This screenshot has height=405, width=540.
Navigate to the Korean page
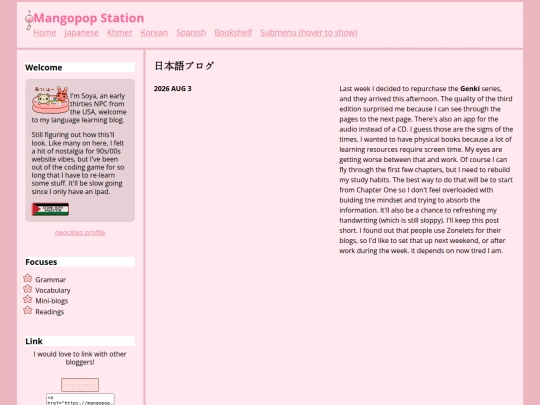coord(154,32)
